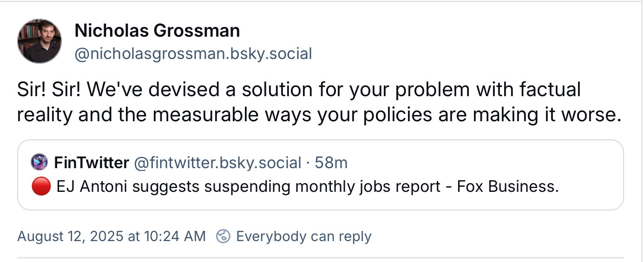Click the August 12, 2025 timestamp
This screenshot has height=262, width=644.
(111, 236)
